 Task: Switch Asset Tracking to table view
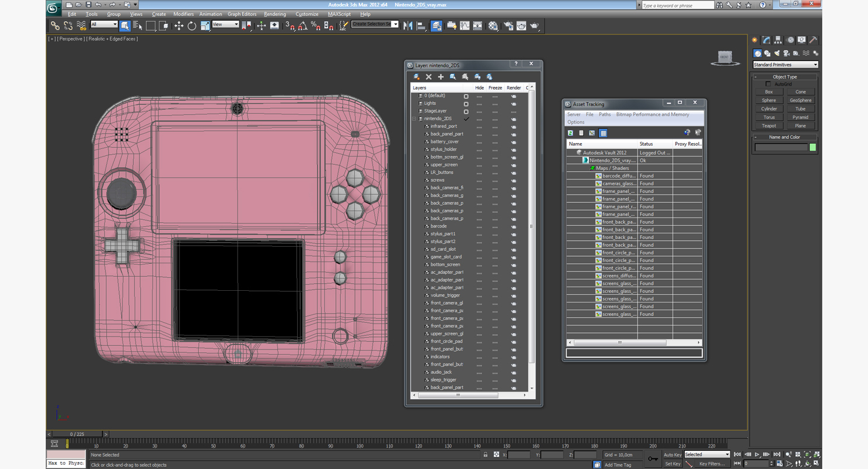pyautogui.click(x=603, y=133)
